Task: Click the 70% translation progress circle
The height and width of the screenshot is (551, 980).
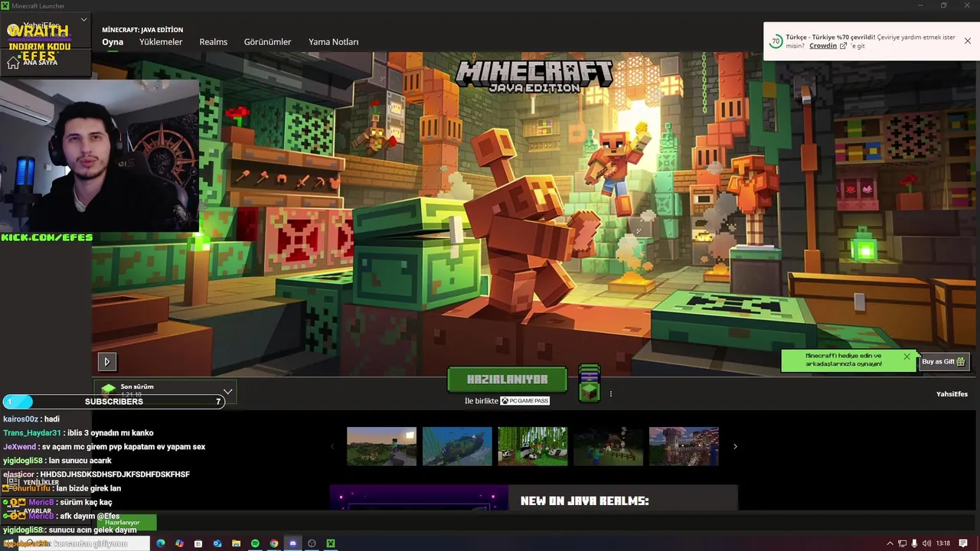Action: [776, 41]
